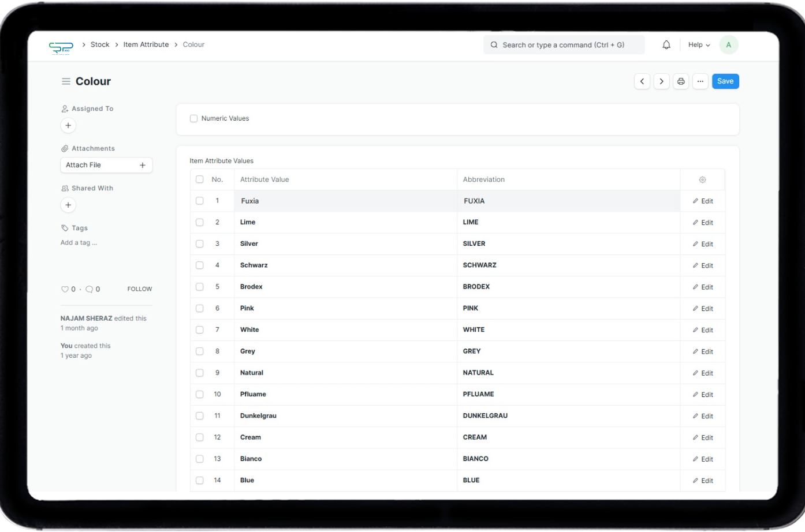Add an assignee with the plus icon
The width and height of the screenshot is (805, 532).
pos(68,125)
